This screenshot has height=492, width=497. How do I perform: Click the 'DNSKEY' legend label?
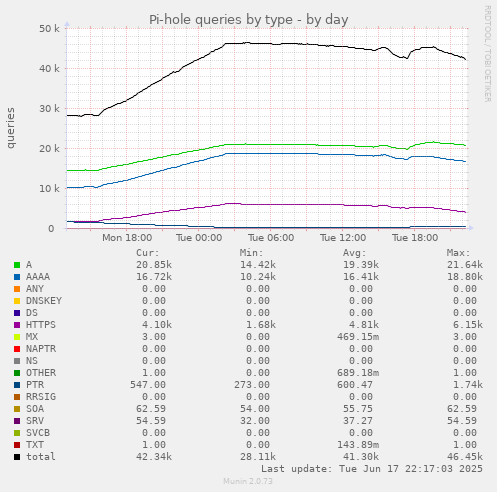click(x=44, y=301)
